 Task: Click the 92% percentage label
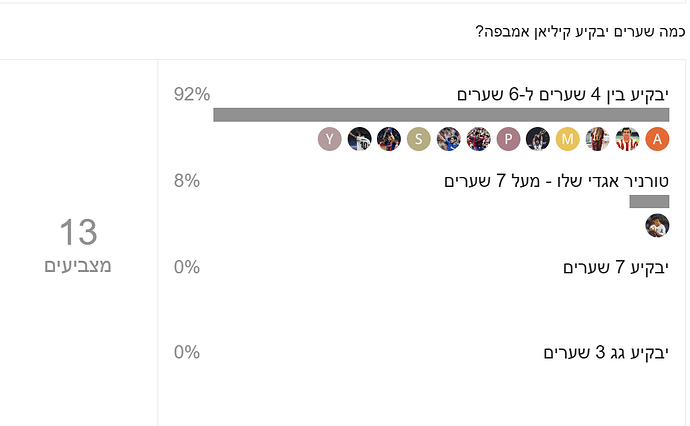pyautogui.click(x=192, y=94)
